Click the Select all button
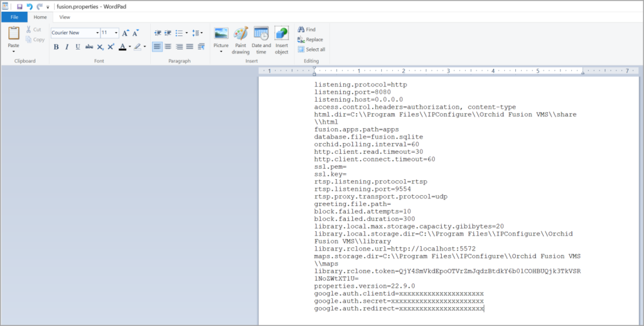 tap(311, 50)
